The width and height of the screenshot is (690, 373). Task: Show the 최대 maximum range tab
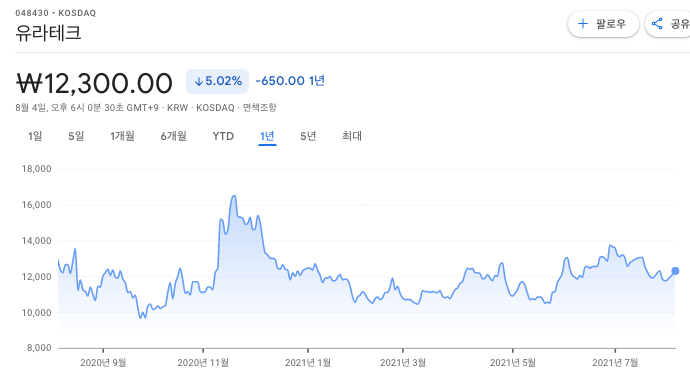(x=352, y=136)
